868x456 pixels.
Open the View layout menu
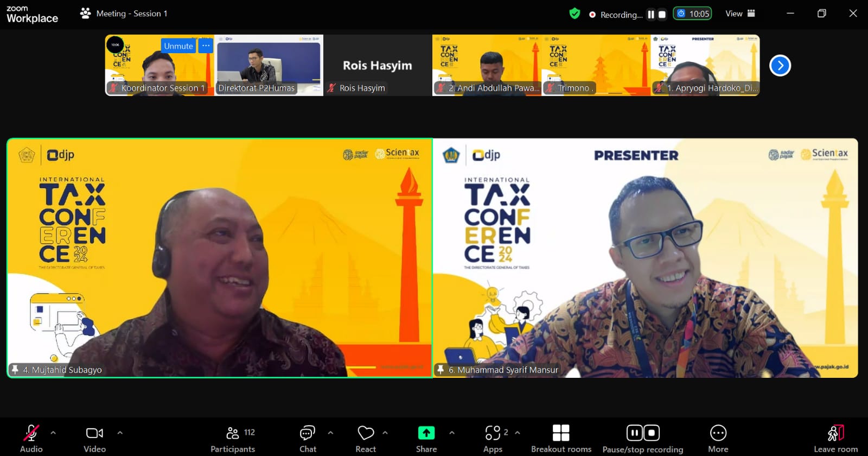tap(740, 14)
